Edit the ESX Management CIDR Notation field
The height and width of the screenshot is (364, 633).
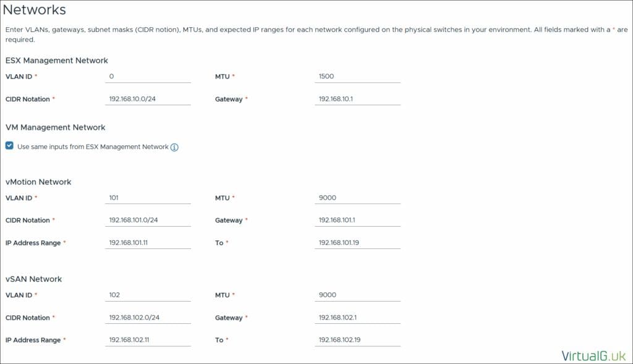point(148,99)
